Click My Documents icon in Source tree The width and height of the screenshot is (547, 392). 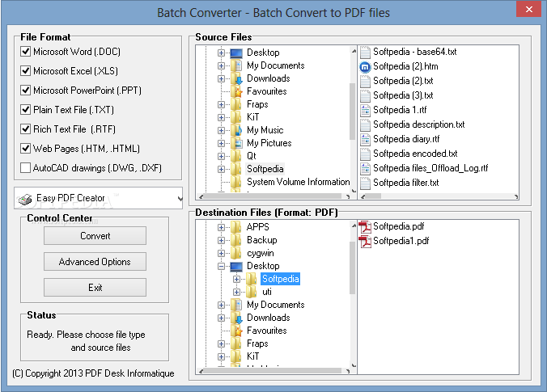pyautogui.click(x=236, y=65)
